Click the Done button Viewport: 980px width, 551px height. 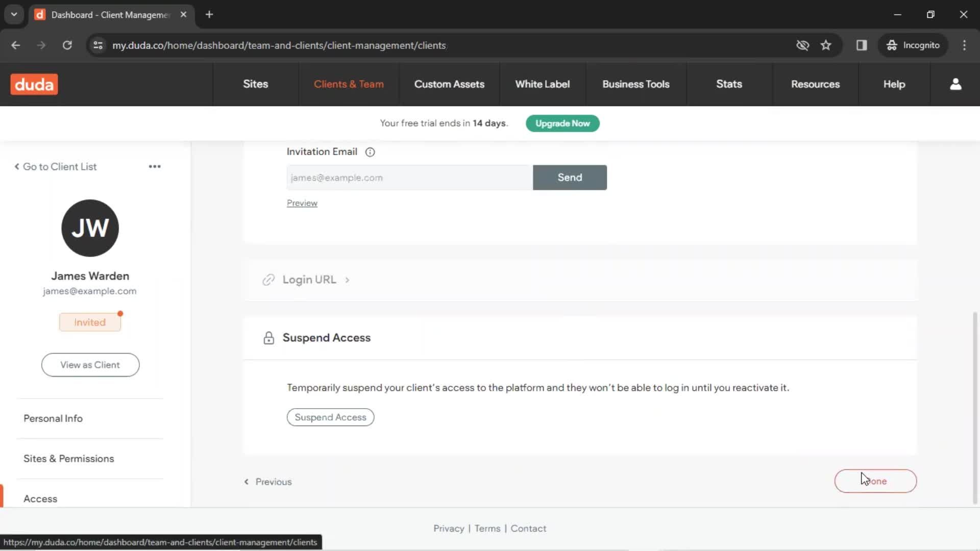tap(875, 481)
